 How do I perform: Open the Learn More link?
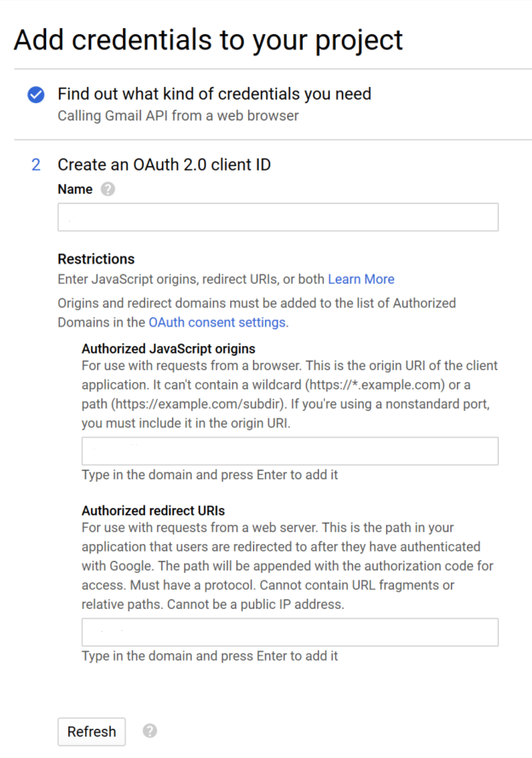point(361,280)
